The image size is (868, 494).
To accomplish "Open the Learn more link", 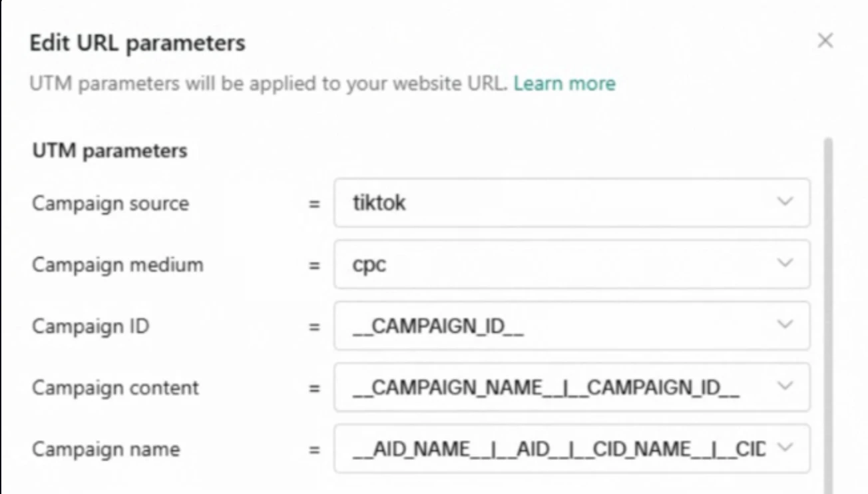I will point(564,84).
